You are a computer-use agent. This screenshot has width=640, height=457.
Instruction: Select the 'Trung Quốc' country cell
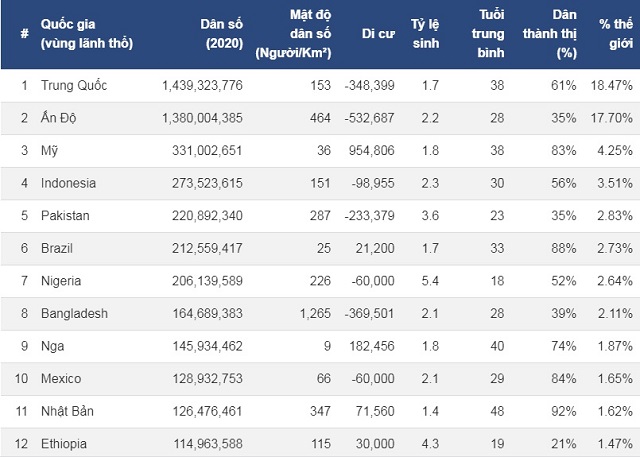coord(74,85)
